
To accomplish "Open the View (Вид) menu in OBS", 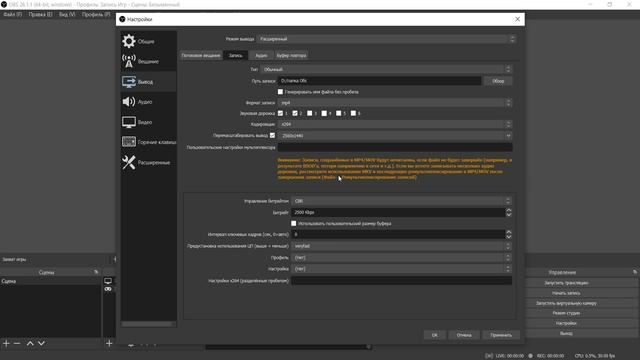I will pos(67,14).
